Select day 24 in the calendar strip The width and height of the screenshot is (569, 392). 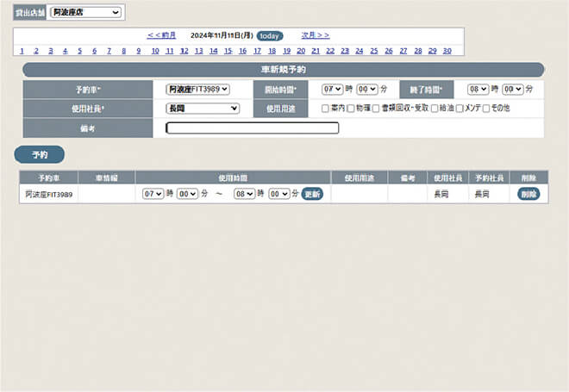coord(360,51)
